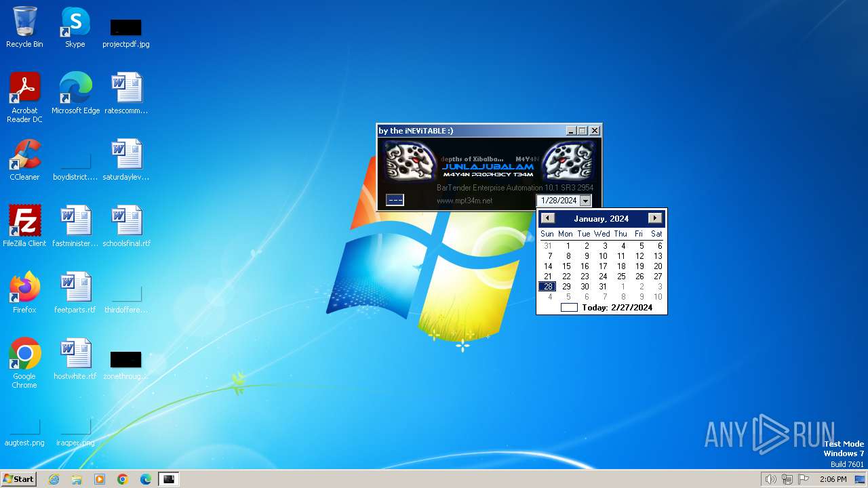Screen dimensions: 868x488
Task: Select grayed February 10 date
Action: pos(658,297)
